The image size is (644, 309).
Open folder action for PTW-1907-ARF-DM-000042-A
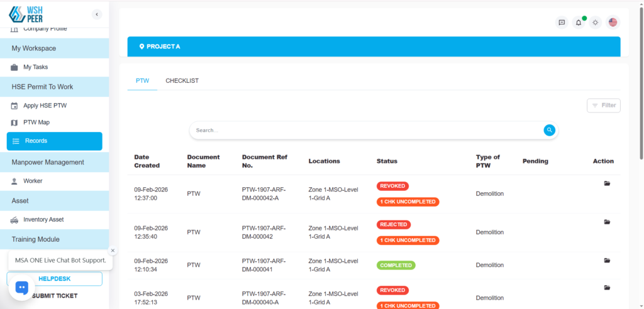(607, 183)
